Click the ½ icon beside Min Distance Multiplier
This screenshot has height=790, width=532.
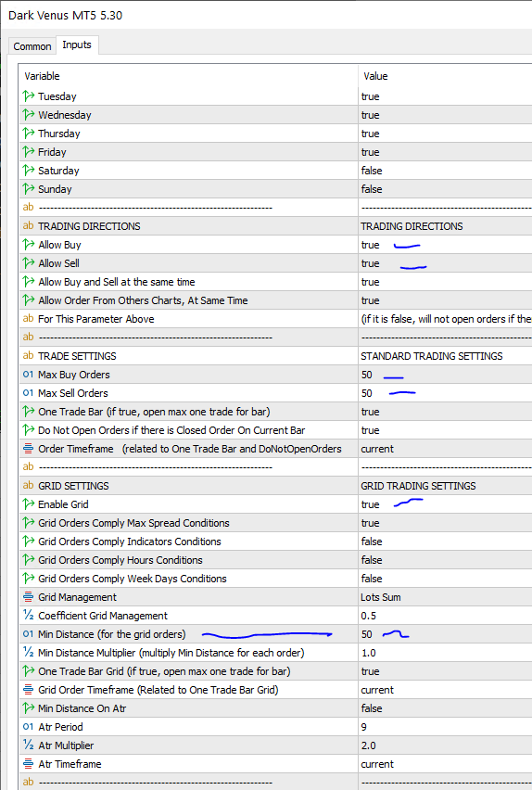click(28, 653)
